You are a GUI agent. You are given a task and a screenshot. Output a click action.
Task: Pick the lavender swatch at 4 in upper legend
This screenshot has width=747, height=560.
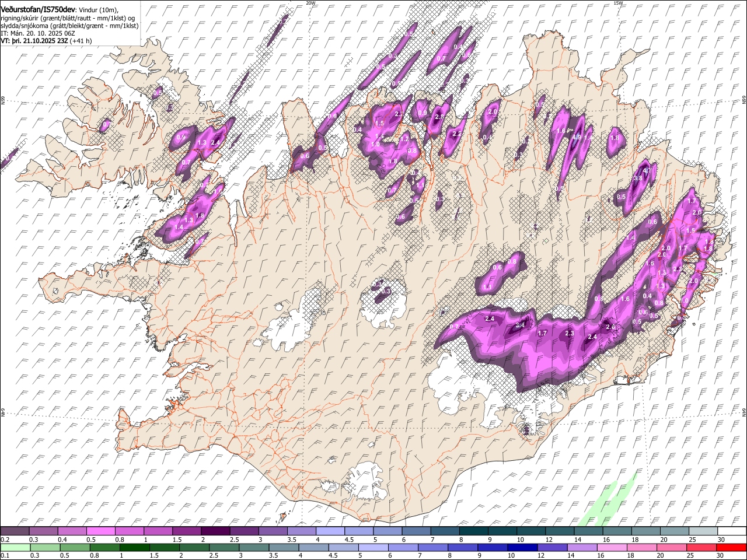[330, 531]
